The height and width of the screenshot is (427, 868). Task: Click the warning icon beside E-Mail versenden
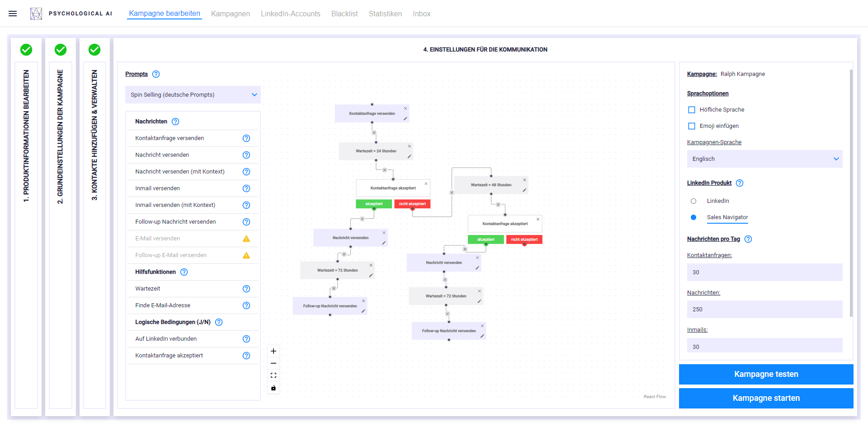(x=246, y=239)
